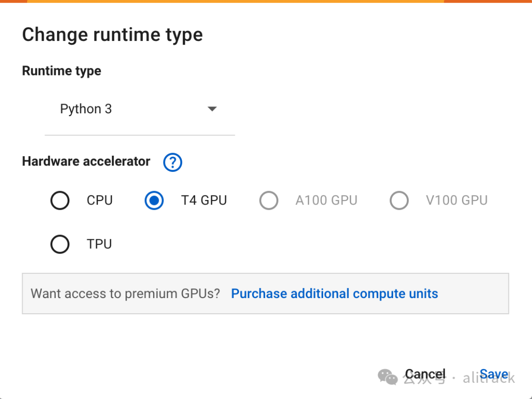Click the Hardware accelerator help icon
This screenshot has width=532, height=399.
pos(172,162)
